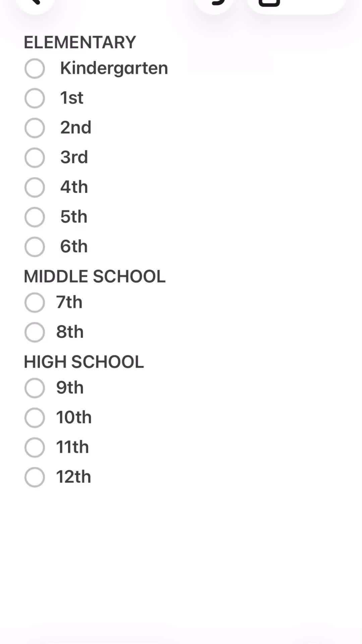Select the 8th grade radio button
Image resolution: width=362 pixels, height=644 pixels.
[35, 332]
